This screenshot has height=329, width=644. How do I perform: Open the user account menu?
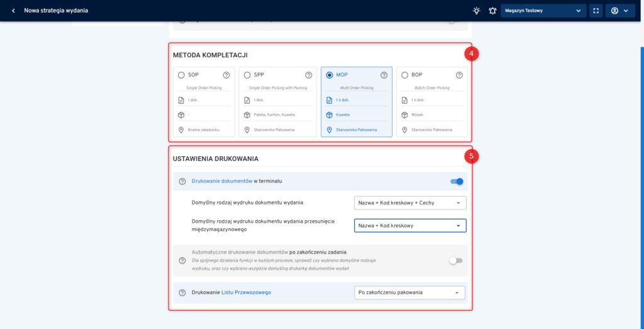click(x=619, y=11)
